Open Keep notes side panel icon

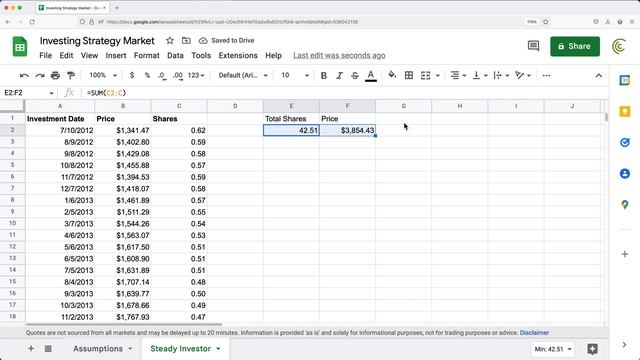point(624,111)
